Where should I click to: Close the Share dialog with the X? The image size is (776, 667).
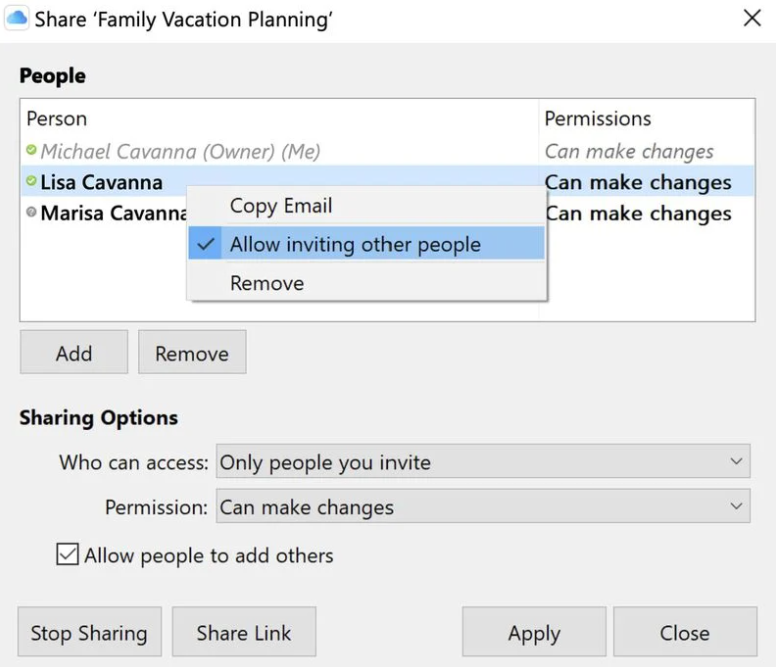752,19
